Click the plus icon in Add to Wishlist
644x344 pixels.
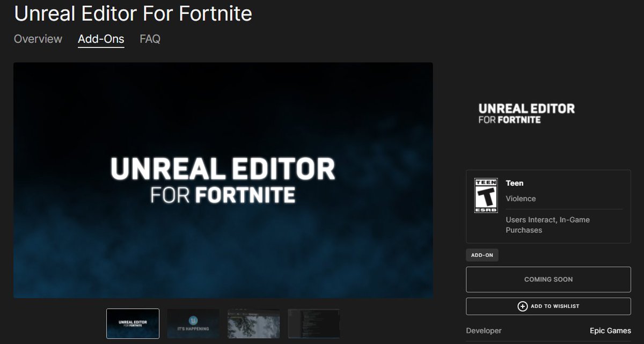tap(522, 306)
